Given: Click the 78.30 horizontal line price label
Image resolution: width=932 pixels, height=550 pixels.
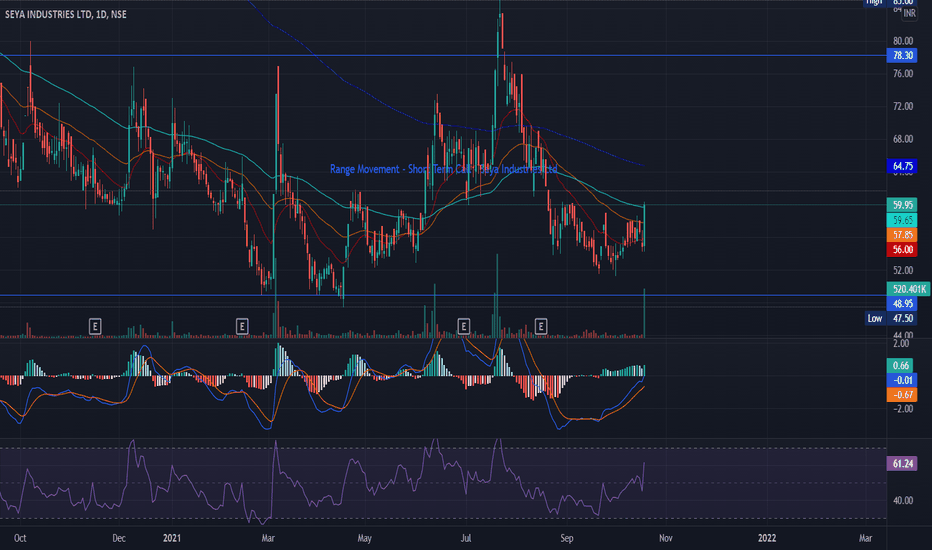Looking at the screenshot, I should 902,55.
